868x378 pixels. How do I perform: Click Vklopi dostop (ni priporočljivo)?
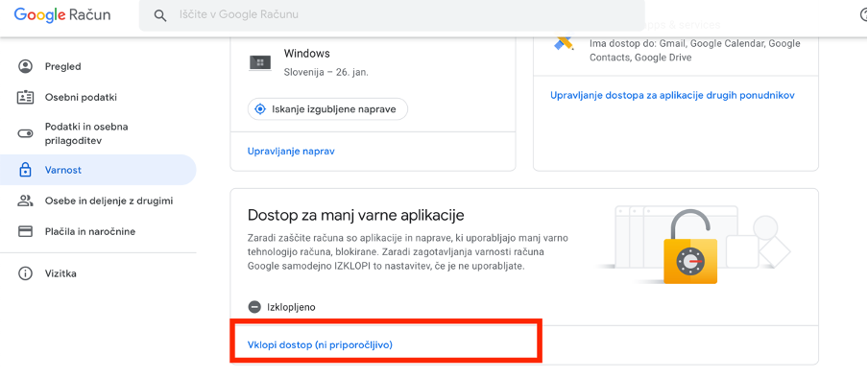click(x=320, y=344)
